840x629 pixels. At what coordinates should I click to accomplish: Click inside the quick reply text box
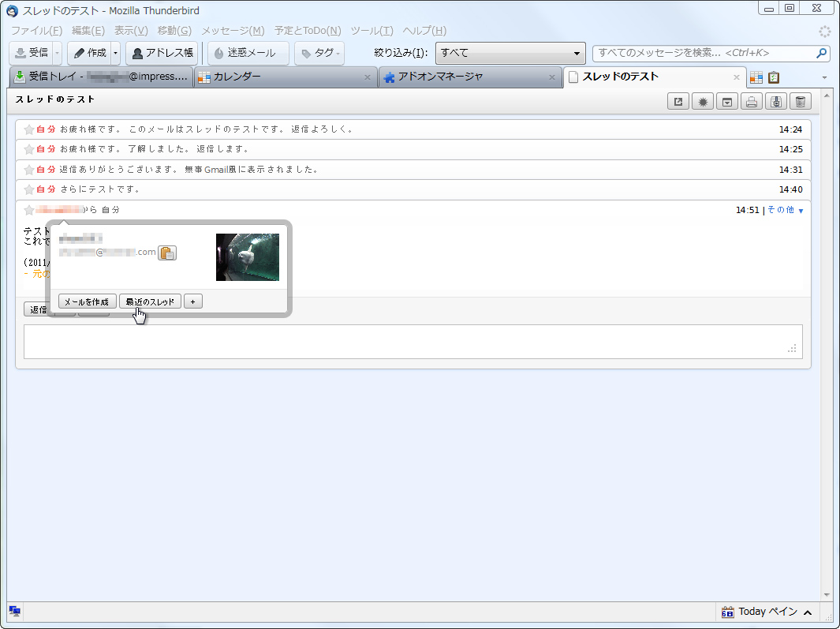click(x=413, y=342)
